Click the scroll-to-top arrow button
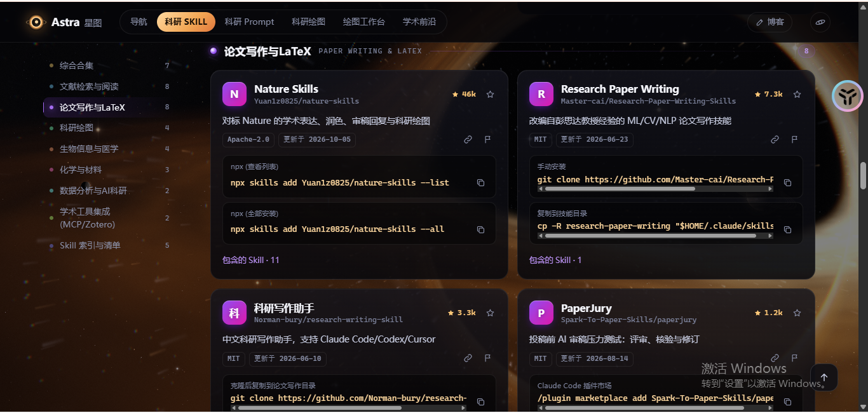This screenshot has width=868, height=413. point(824,377)
